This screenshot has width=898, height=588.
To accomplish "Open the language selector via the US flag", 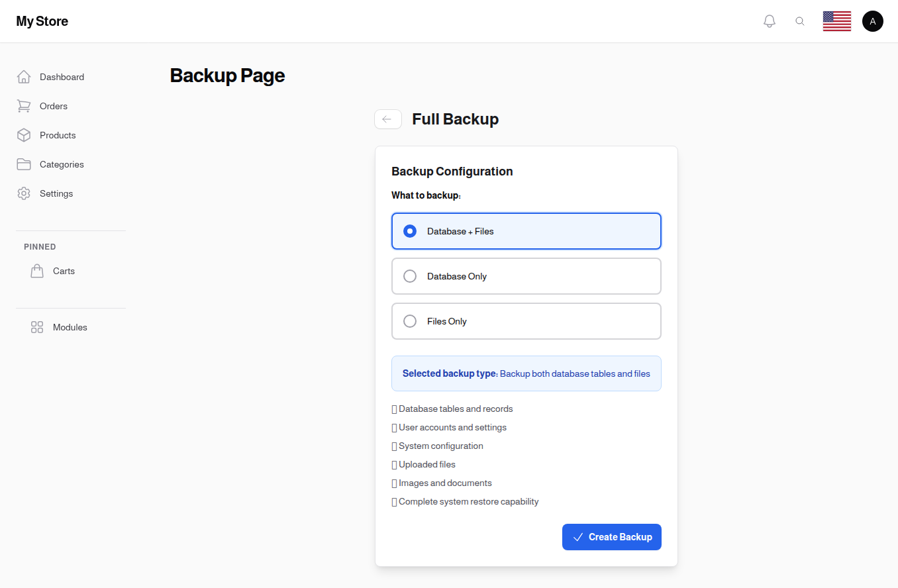I will point(836,21).
